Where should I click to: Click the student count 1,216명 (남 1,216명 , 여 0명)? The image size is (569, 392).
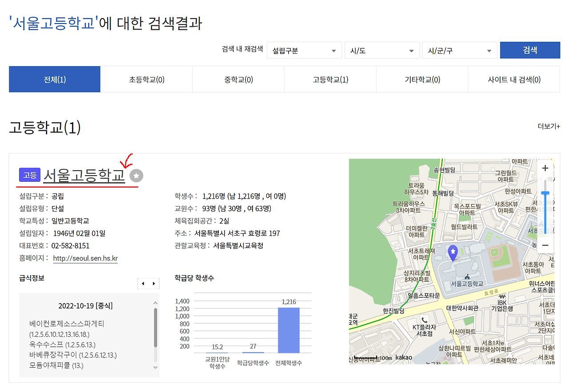244,196
